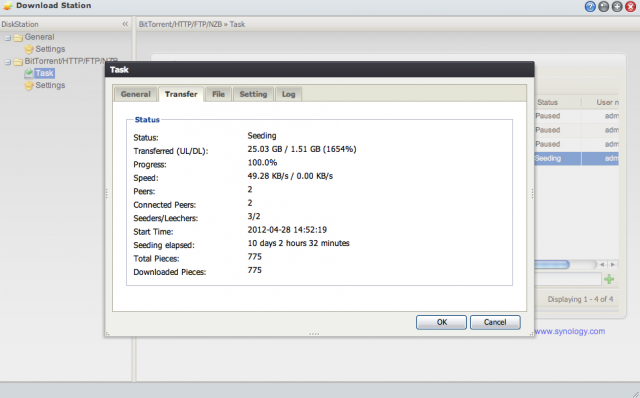
Task: Click the green plus add icon
Action: click(609, 279)
